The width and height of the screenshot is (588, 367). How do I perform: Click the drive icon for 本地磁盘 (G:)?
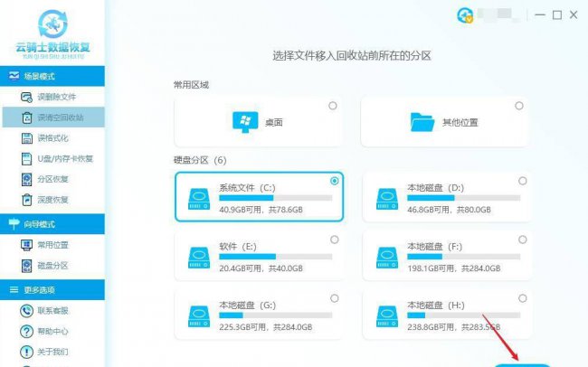click(x=199, y=316)
